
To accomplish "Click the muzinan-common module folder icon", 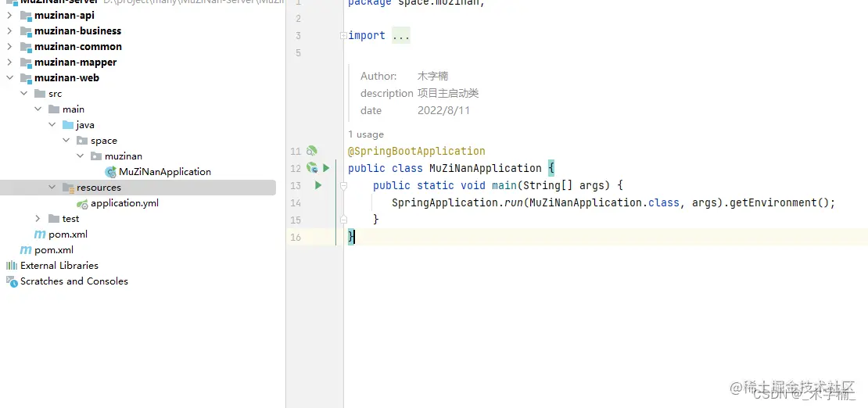I will click(26, 46).
